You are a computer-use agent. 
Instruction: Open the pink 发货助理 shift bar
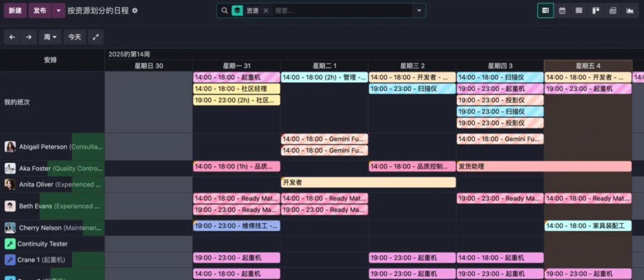544,167
